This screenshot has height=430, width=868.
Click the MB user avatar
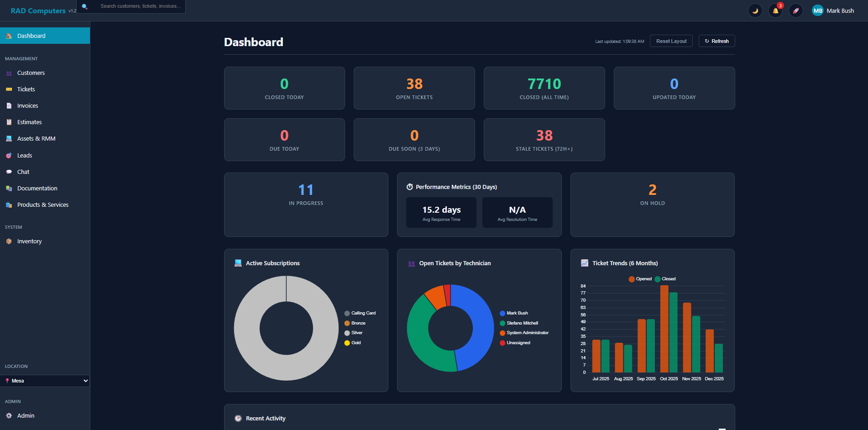[817, 10]
